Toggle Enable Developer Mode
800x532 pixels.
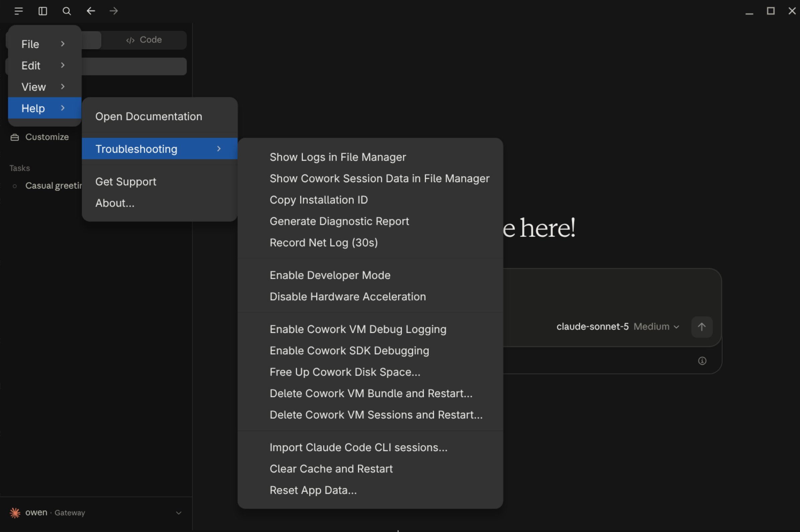tap(370, 275)
